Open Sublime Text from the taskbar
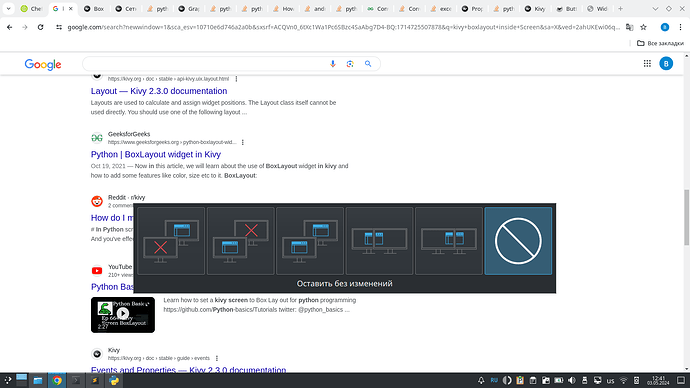This screenshot has height=388, width=690. click(x=95, y=381)
